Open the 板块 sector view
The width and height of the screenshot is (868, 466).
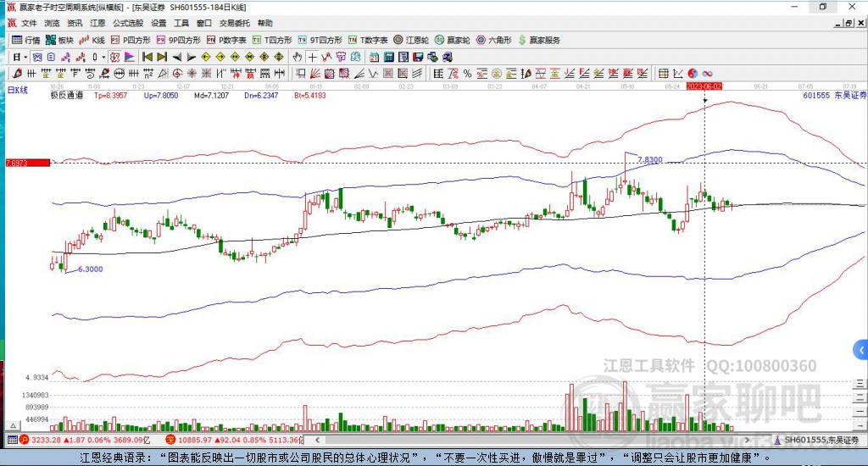click(59, 40)
